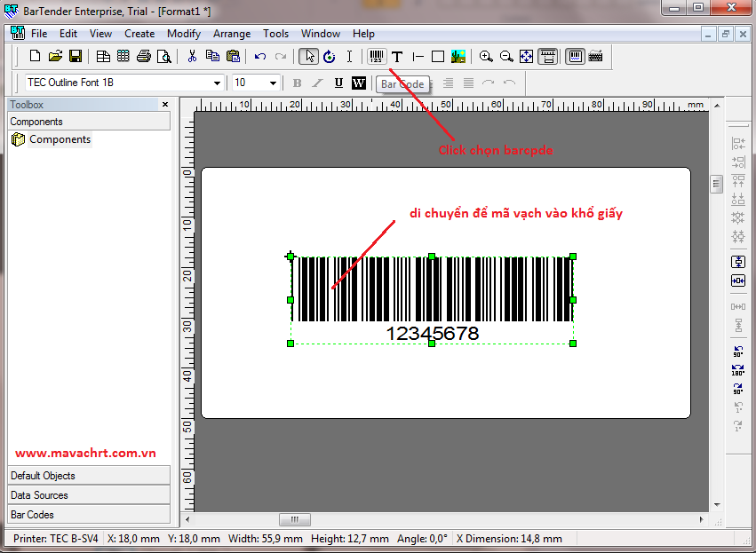Viewport: 756px width, 553px height.
Task: Open the Modify menu
Action: coord(184,34)
